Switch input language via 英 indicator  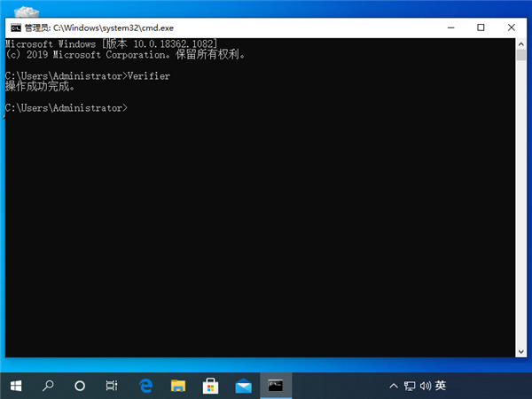pyautogui.click(x=441, y=386)
